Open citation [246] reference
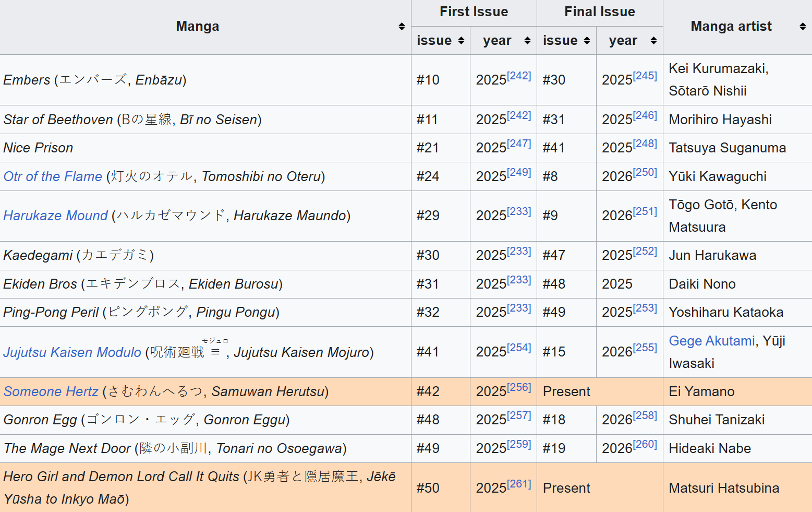 pos(645,115)
